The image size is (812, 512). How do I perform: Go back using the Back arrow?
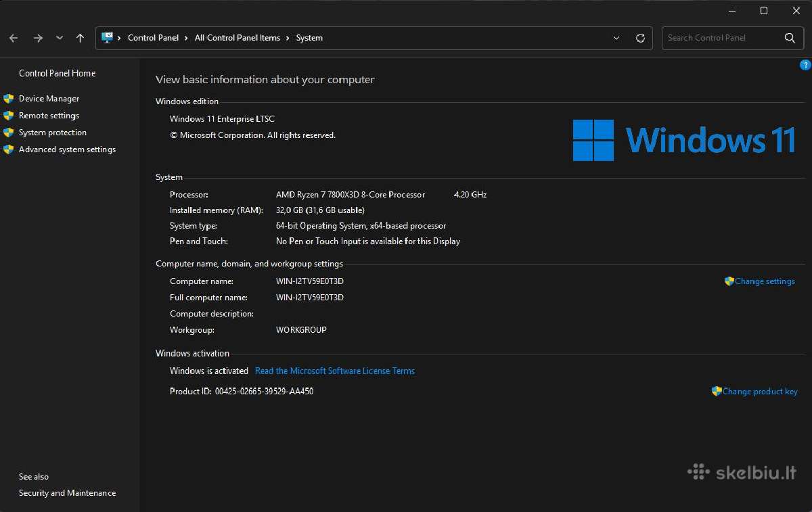tap(14, 39)
